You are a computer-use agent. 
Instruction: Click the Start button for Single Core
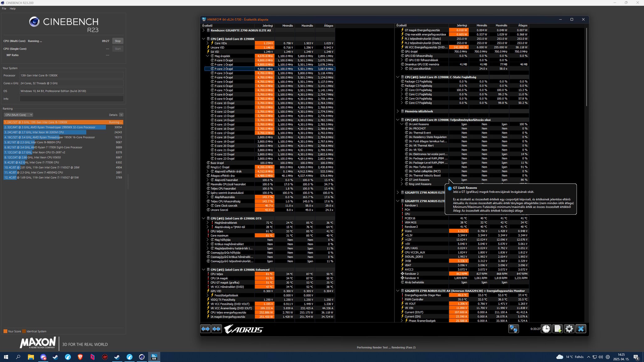pos(118,49)
